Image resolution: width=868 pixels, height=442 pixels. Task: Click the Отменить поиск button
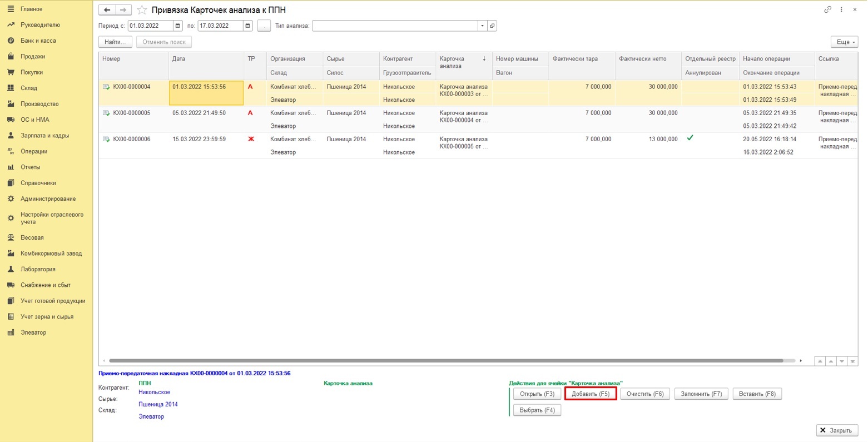(164, 42)
